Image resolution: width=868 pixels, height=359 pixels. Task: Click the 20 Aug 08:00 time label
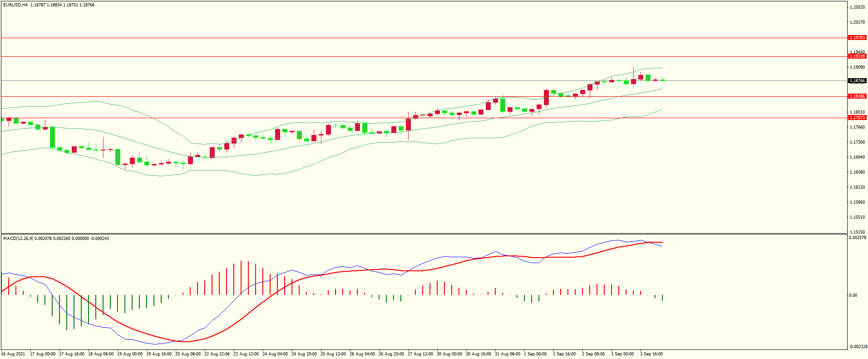pyautogui.click(x=188, y=354)
